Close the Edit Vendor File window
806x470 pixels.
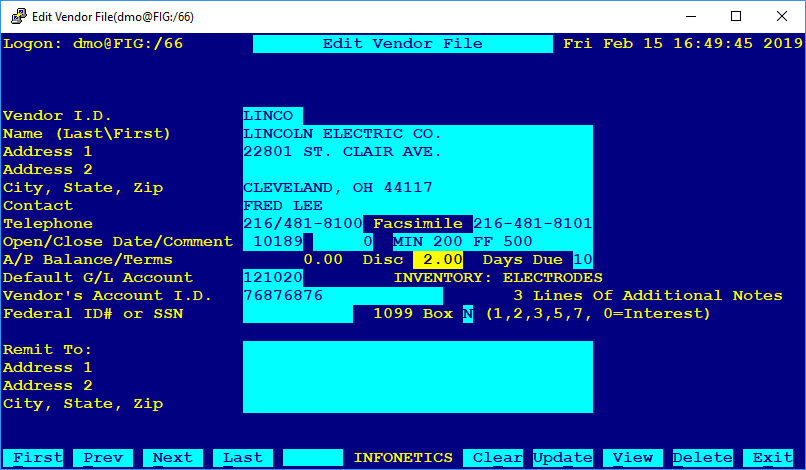pos(782,16)
